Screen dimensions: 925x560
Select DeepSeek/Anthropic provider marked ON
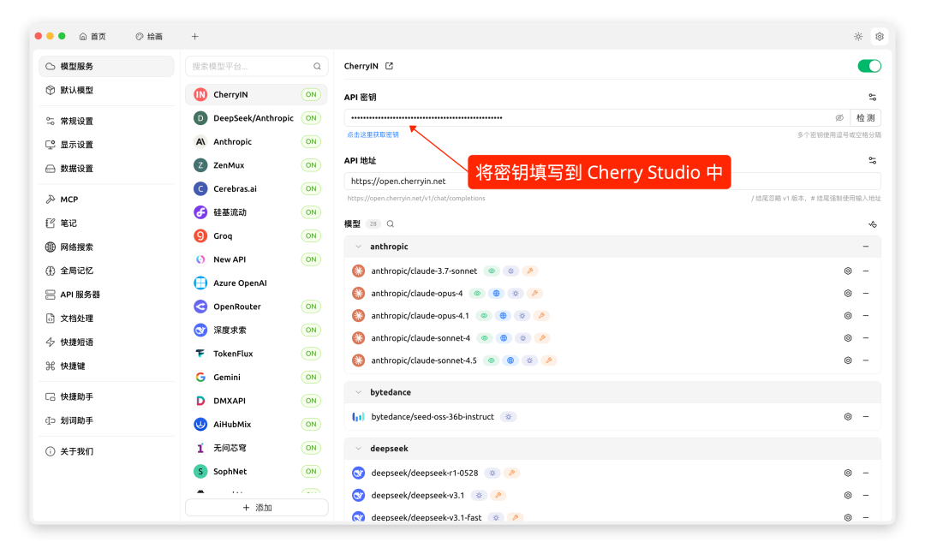[x=257, y=118]
